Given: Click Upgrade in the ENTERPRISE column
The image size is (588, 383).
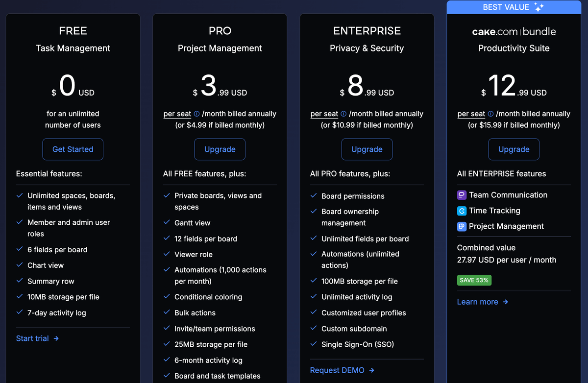Looking at the screenshot, I should [367, 149].
